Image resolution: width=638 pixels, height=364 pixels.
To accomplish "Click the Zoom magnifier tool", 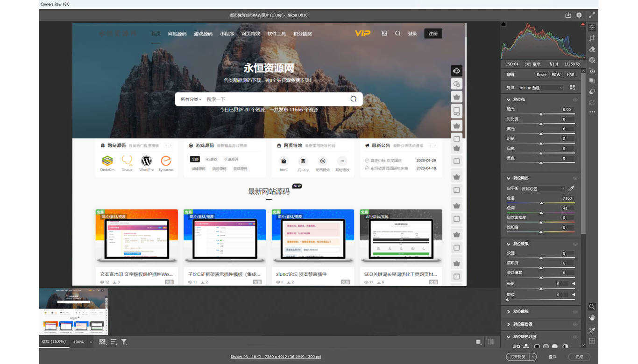I will tap(592, 307).
